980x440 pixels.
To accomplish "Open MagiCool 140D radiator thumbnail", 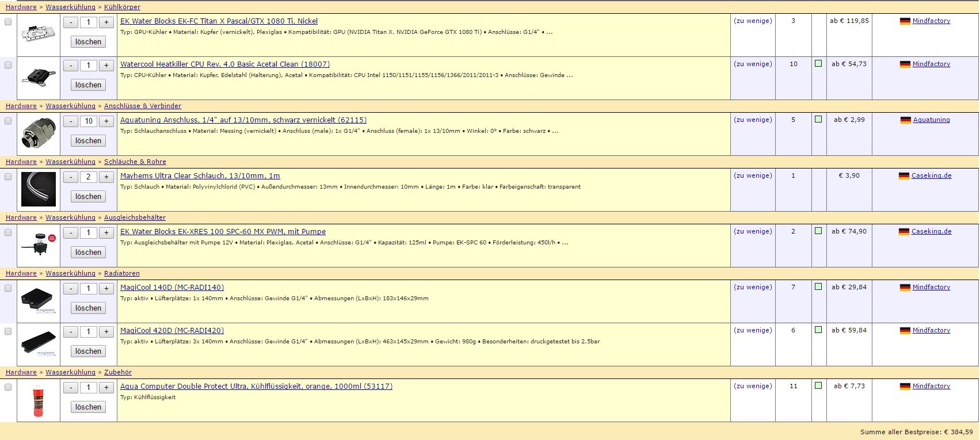I will click(x=39, y=301).
